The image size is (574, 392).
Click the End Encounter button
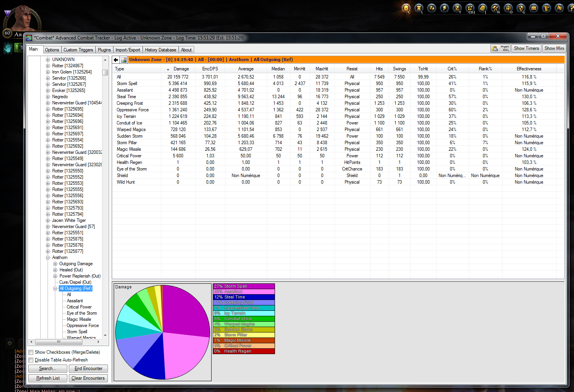pyautogui.click(x=88, y=368)
